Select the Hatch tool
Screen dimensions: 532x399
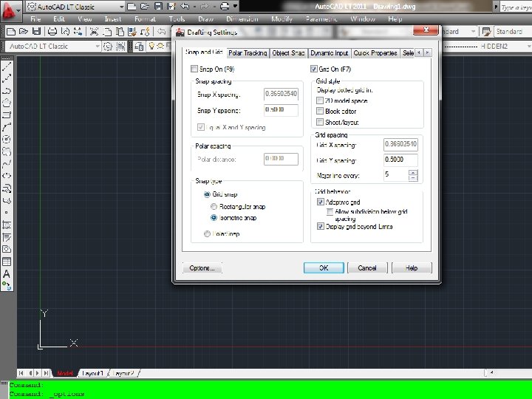(7, 225)
